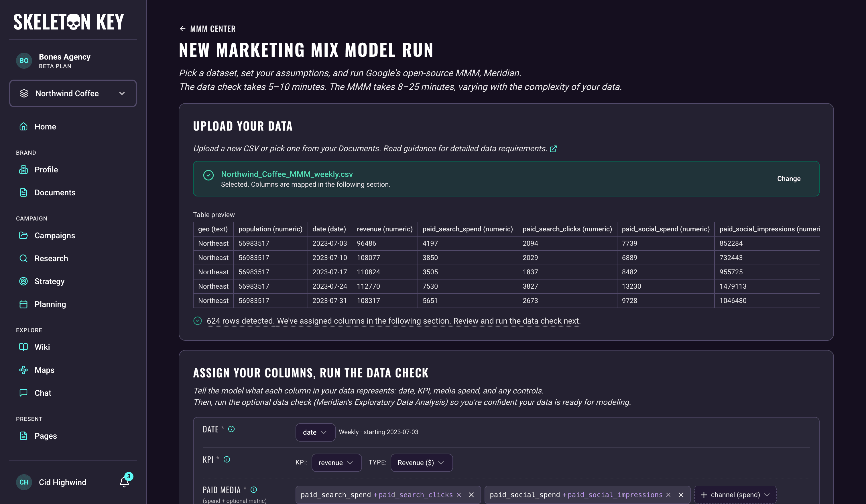Select cell 1479113 in impressions column
The image size is (866, 504).
pyautogui.click(x=767, y=286)
